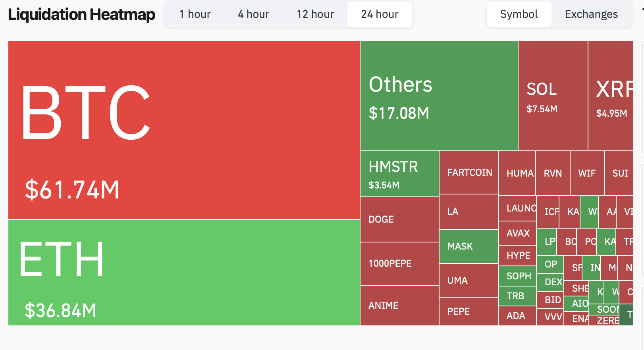This screenshot has height=350, width=644.
Task: Open the ANIME heatmap cell
Action: coord(399,305)
